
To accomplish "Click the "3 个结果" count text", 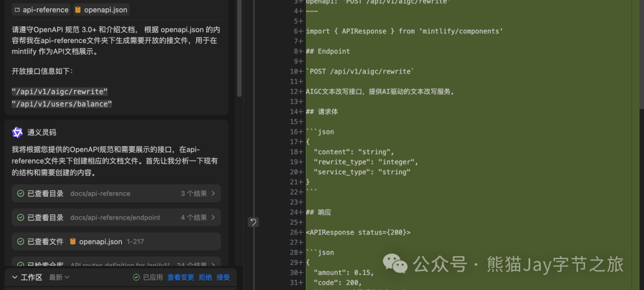I will [x=194, y=193].
